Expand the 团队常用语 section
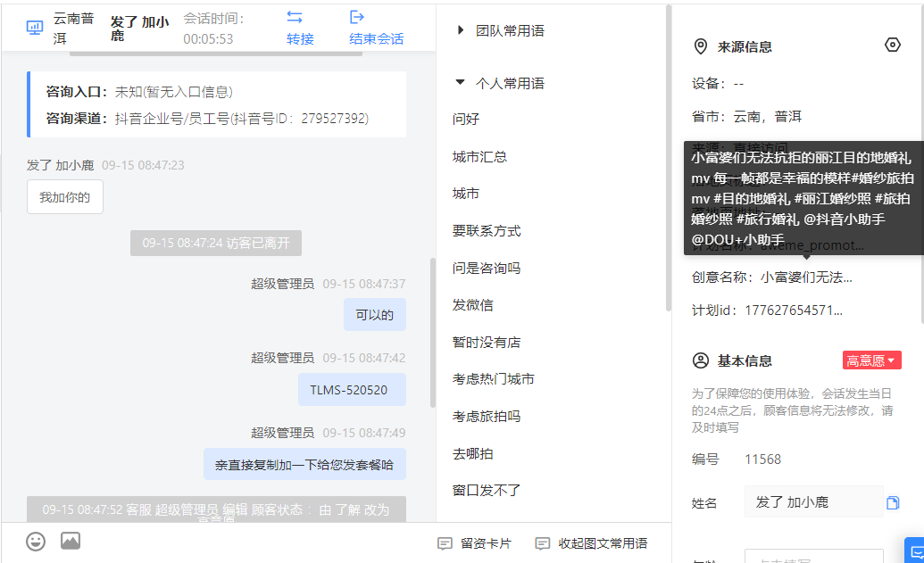The width and height of the screenshot is (924, 563). click(461, 30)
